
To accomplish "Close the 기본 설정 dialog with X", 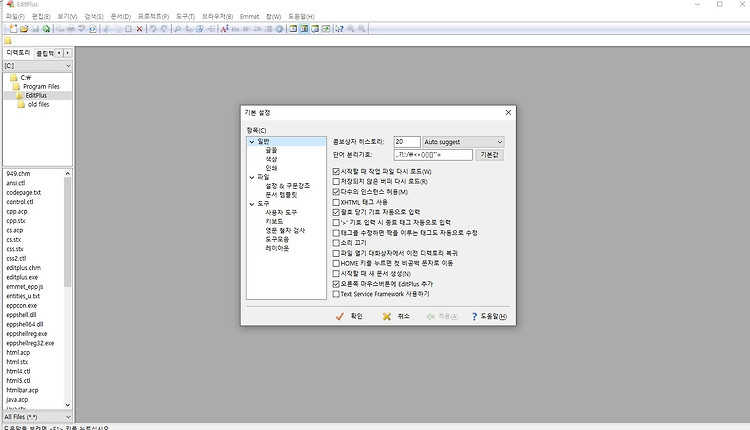I will 508,112.
